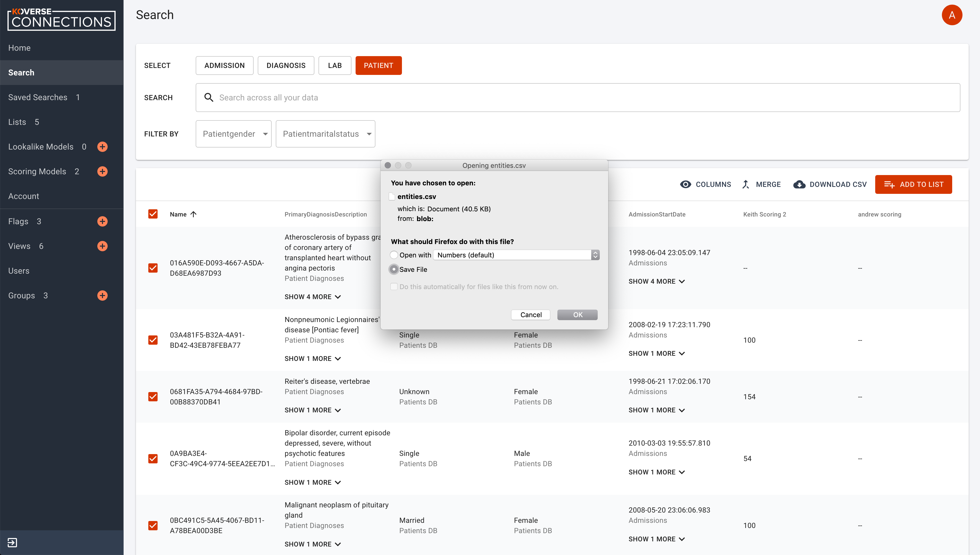The height and width of the screenshot is (555, 980).
Task: Click the Koverse Connections logo
Action: click(x=61, y=20)
